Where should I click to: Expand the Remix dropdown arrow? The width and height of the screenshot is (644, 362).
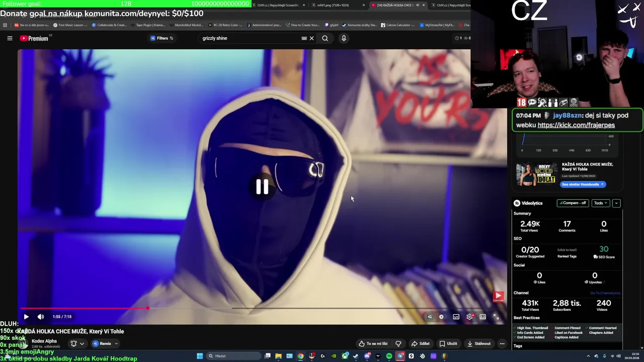tap(116, 344)
